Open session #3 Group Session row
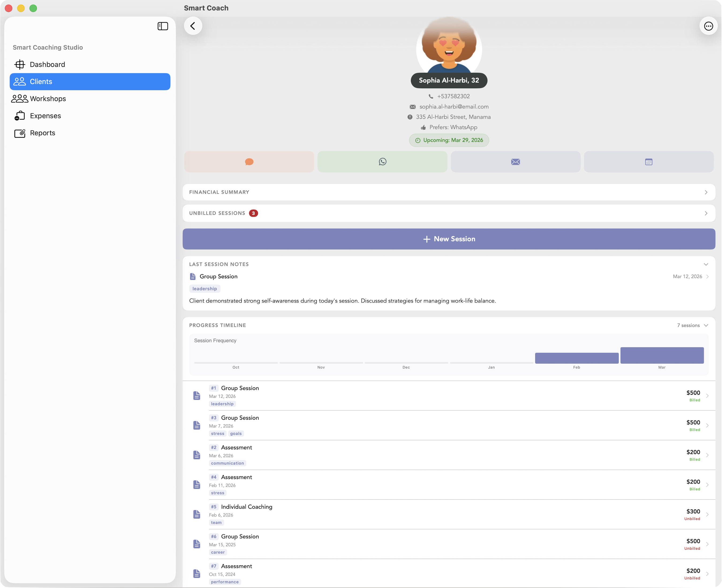The width and height of the screenshot is (722, 588). click(x=449, y=426)
